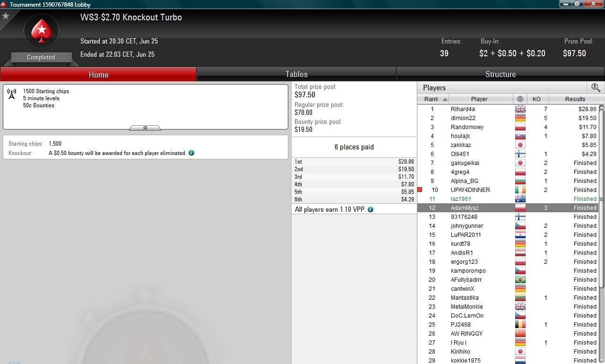Select player kamporompo in the list

pos(468,271)
